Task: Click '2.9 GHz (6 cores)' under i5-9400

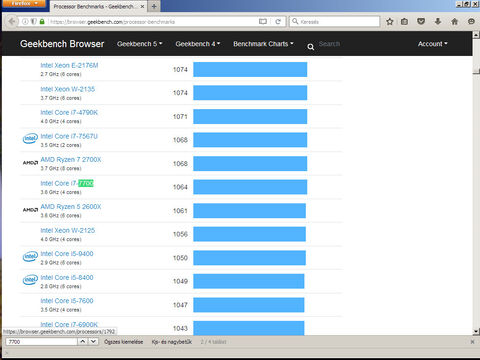Action: coord(61,263)
